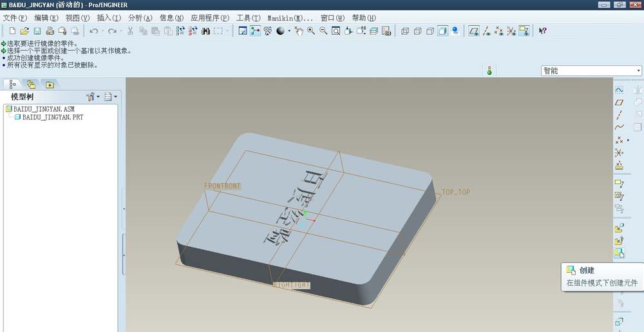Select the datum axis tool in right toolbar
This screenshot has height=332, width=644.
(619, 115)
